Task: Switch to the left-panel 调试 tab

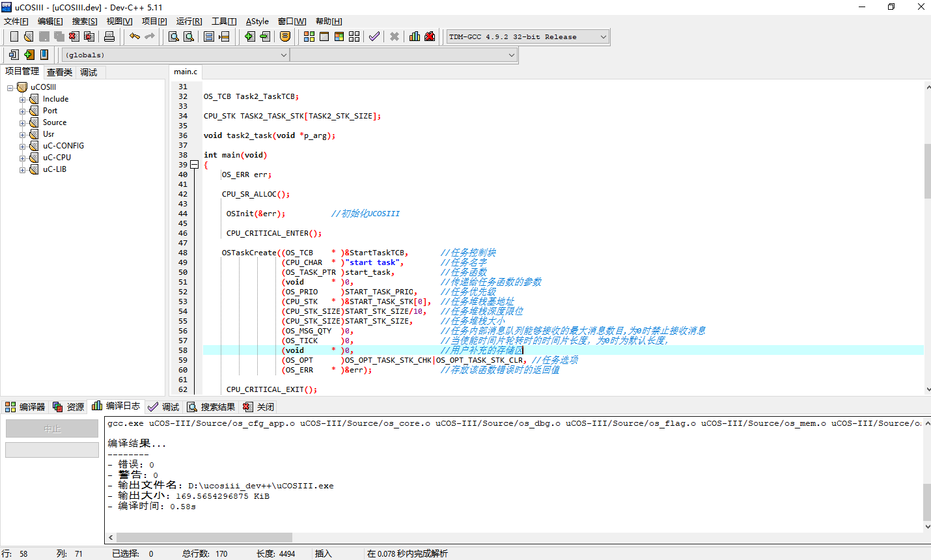Action: point(89,72)
